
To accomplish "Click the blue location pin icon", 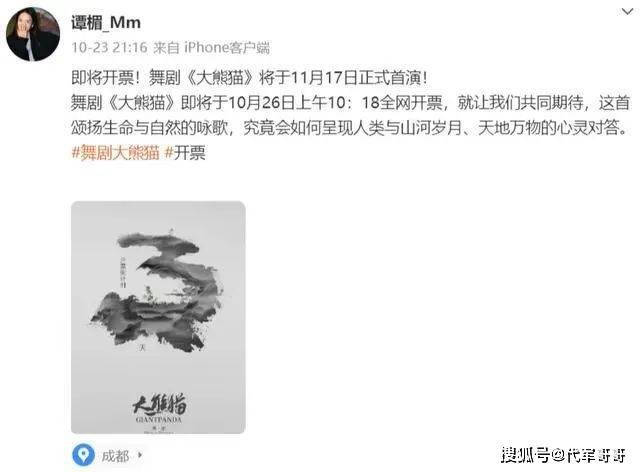I will 84,455.
